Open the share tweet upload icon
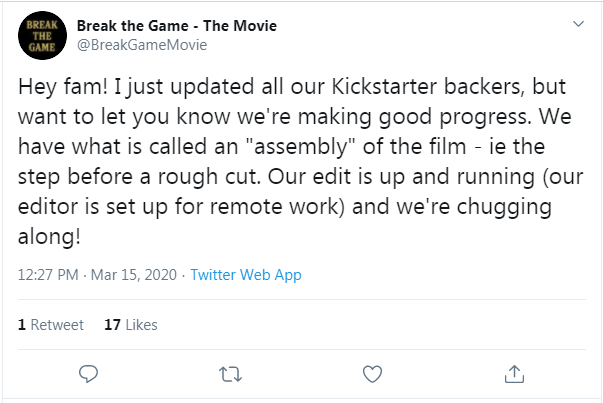This screenshot has width=603, height=403. pyautogui.click(x=514, y=374)
